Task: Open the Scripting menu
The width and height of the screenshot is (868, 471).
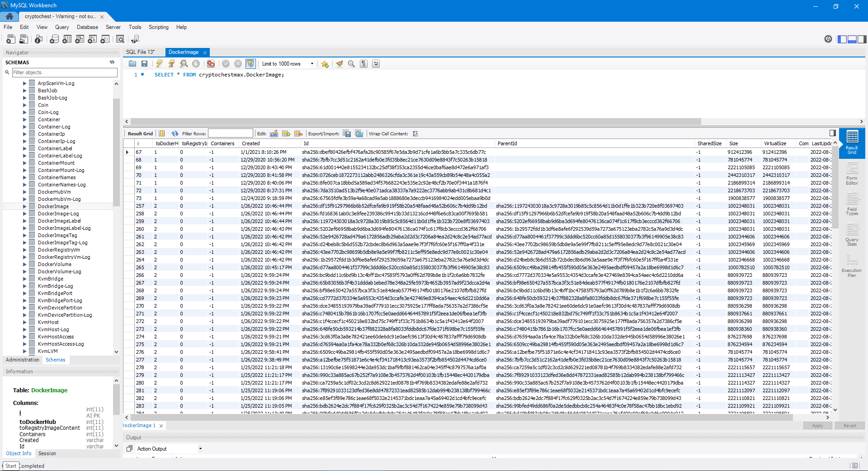Action: pyautogui.click(x=159, y=27)
